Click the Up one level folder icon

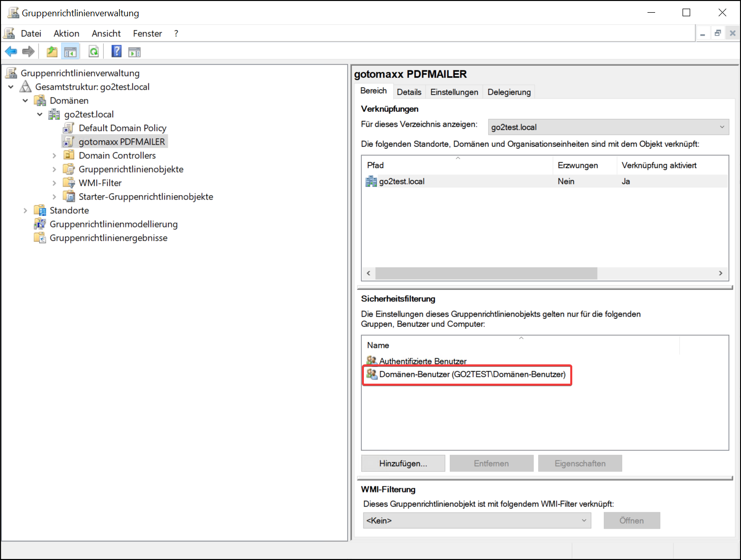click(x=52, y=51)
